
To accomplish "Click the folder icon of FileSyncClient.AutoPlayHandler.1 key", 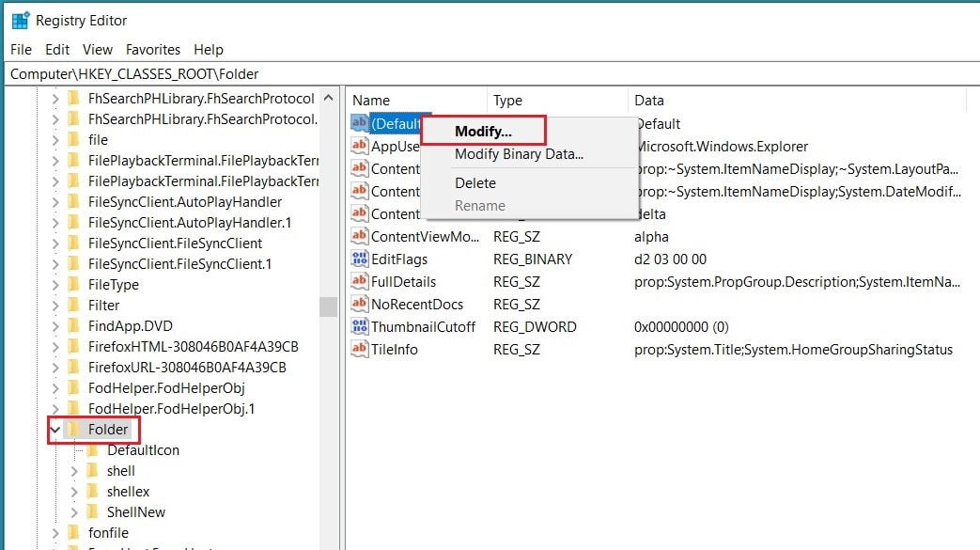I will pyautogui.click(x=73, y=222).
